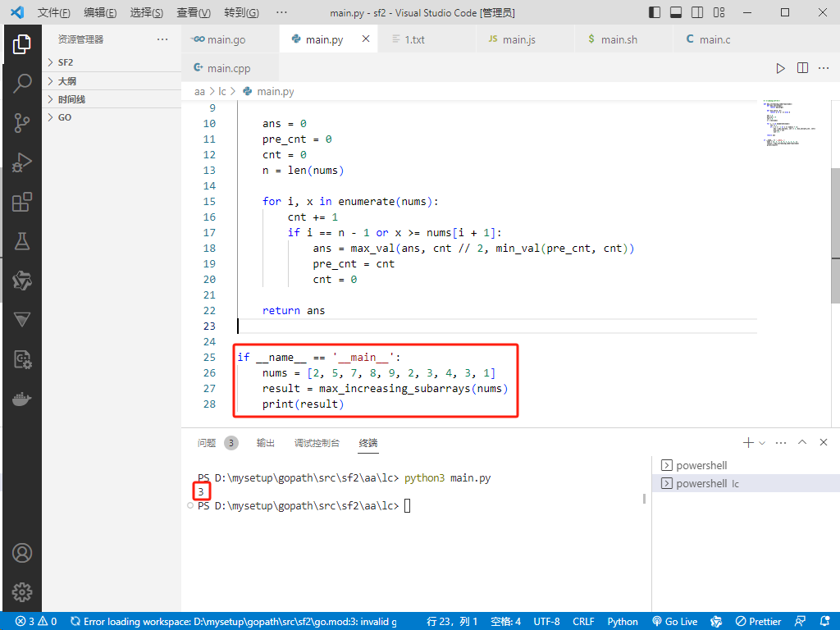Viewport: 840px width, 630px height.
Task: Open the Manage gear menu
Action: [x=22, y=592]
